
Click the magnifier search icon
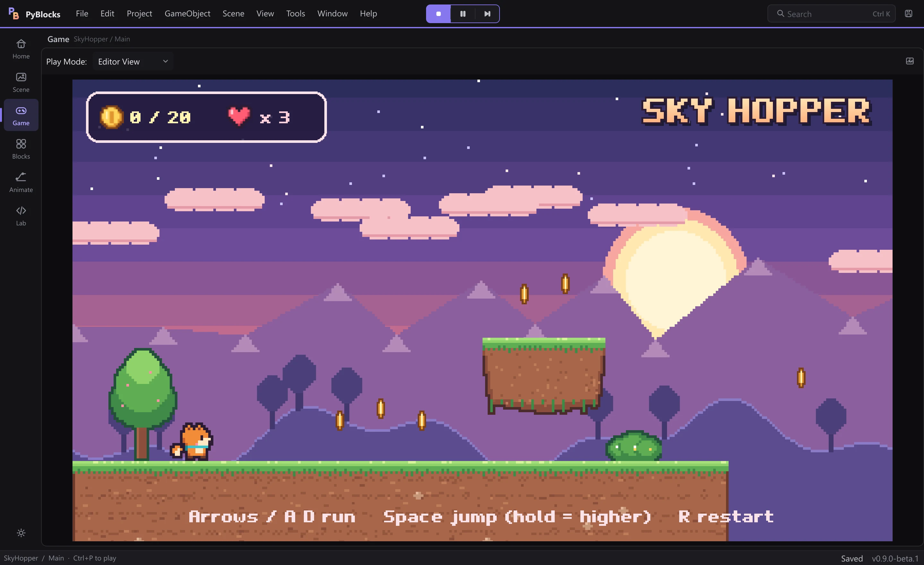tap(780, 13)
